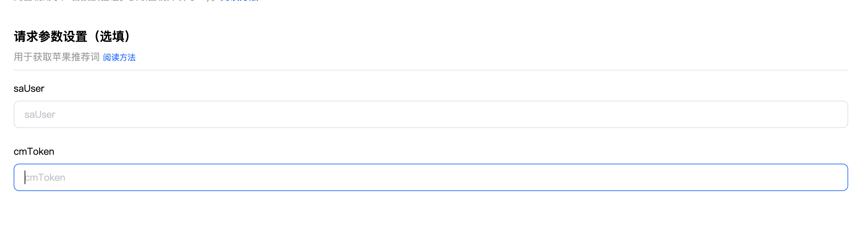The image size is (868, 228).
Task: Click the cmToken label above the second field
Action: pyautogui.click(x=34, y=151)
